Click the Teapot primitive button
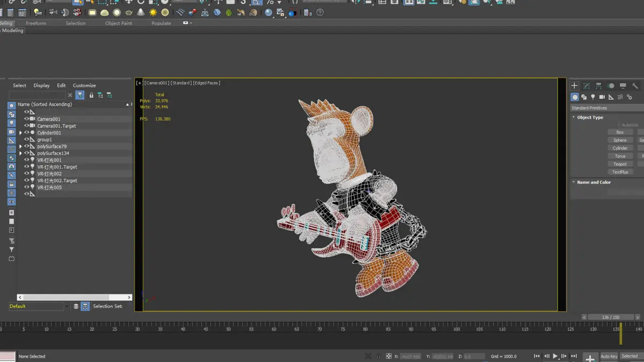Image resolution: width=644 pixels, height=362 pixels. 620,164
